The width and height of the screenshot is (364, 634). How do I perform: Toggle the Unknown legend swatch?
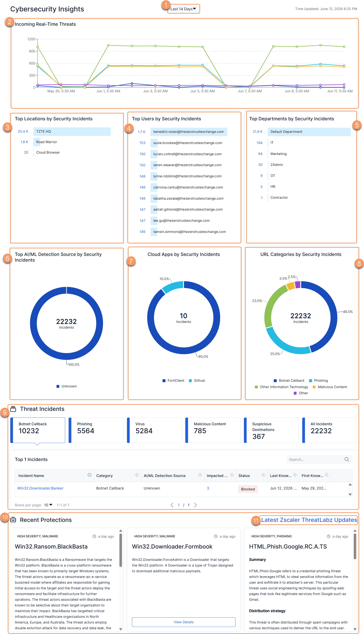point(58,386)
